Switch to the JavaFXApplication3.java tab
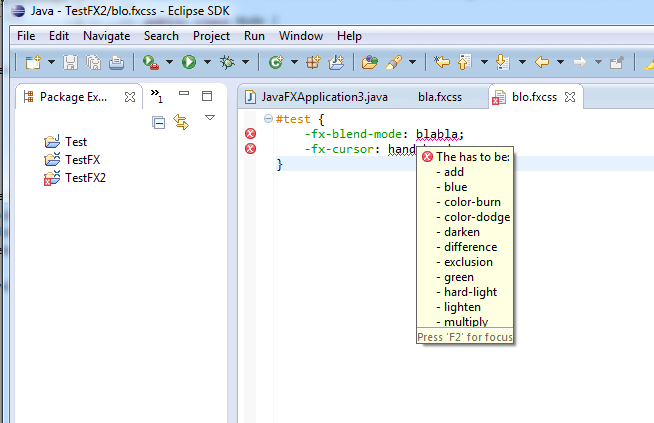The height and width of the screenshot is (423, 654). (309, 97)
